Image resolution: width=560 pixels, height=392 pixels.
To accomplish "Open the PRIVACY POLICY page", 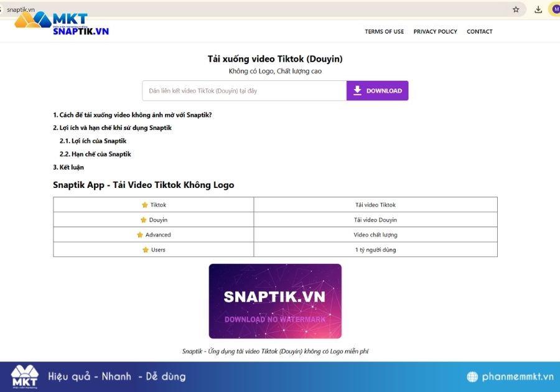I will (435, 31).
